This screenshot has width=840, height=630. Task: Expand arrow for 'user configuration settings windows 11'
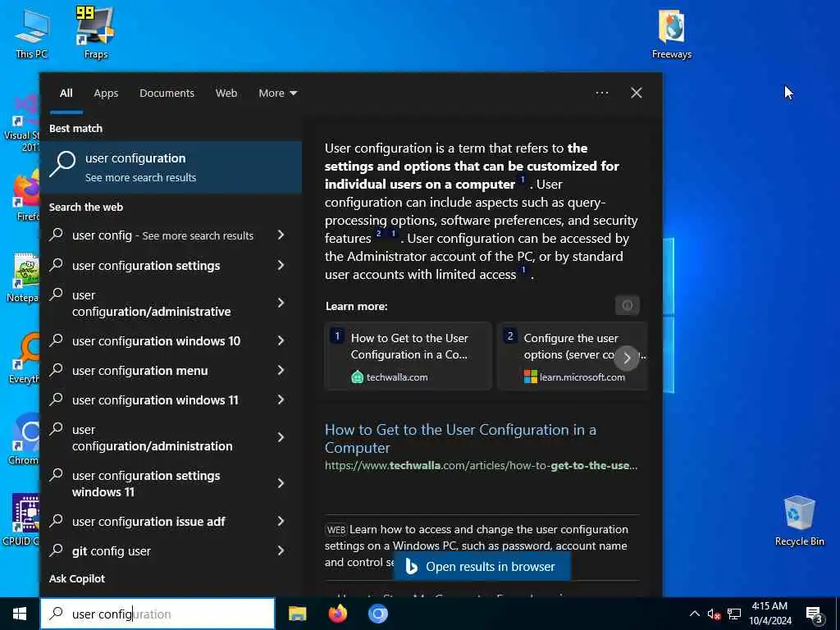click(281, 483)
